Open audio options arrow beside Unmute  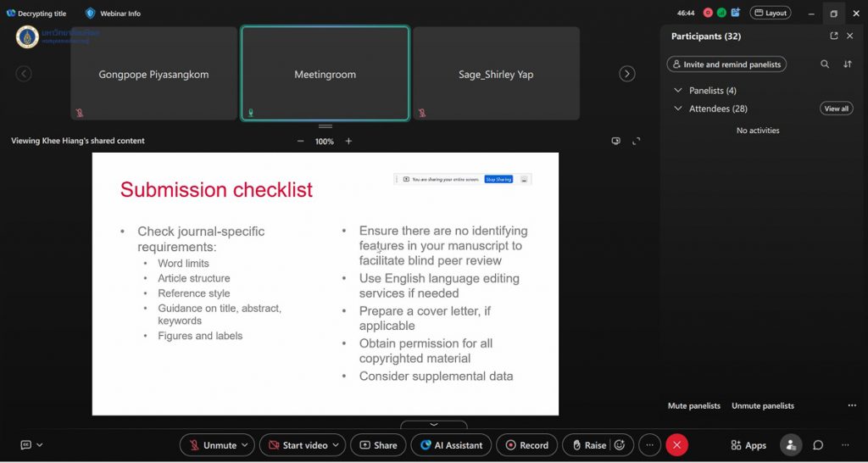246,445
